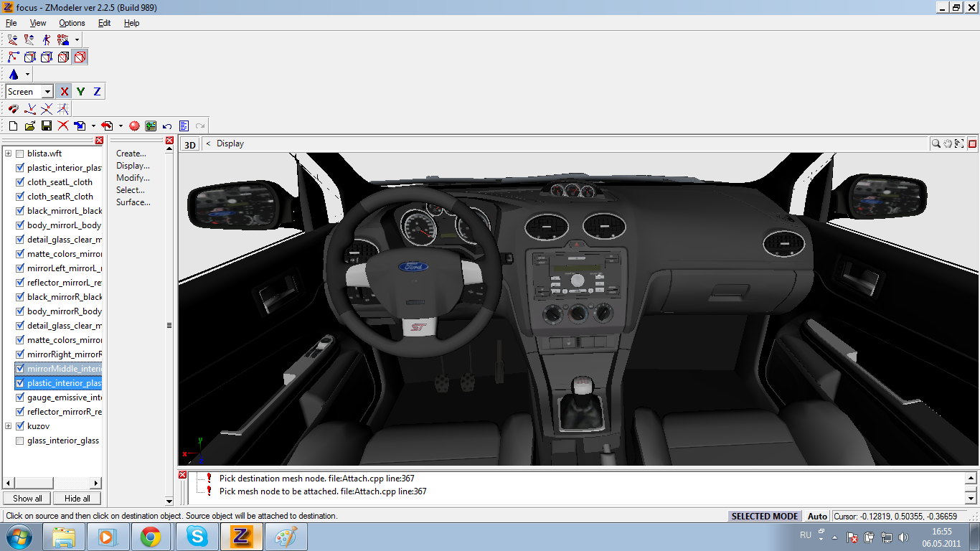The image size is (980, 551).
Task: Click the viewport Pan hand icon
Action: [948, 143]
